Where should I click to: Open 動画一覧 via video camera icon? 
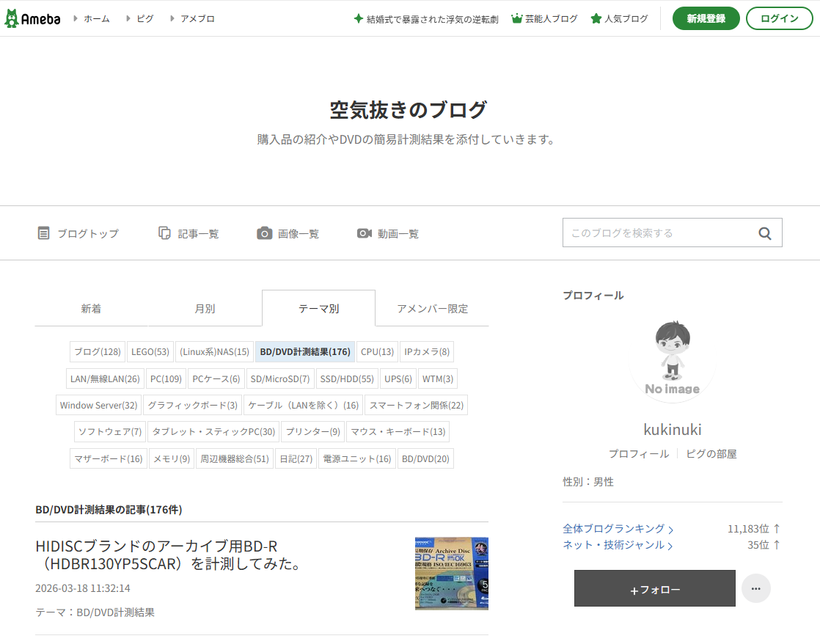[364, 233]
